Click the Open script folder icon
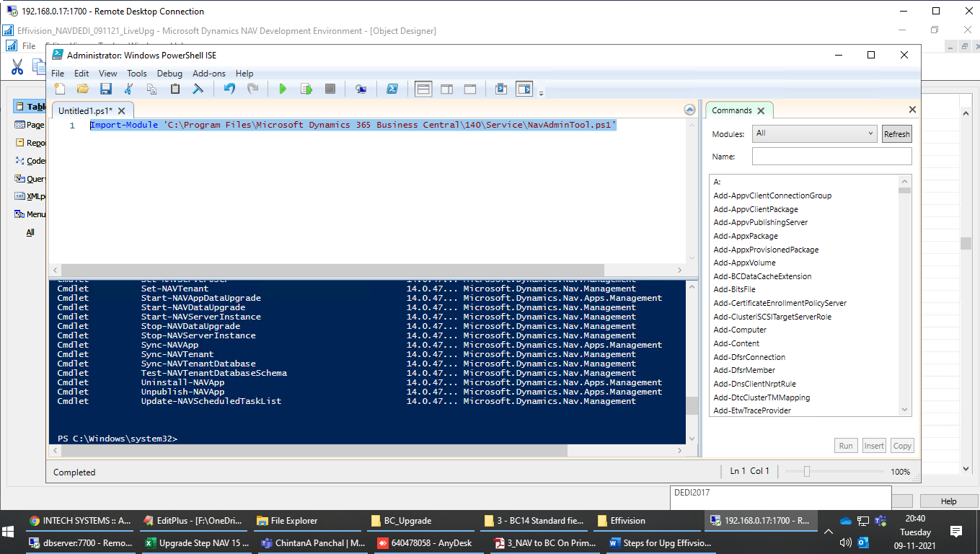 click(x=83, y=89)
